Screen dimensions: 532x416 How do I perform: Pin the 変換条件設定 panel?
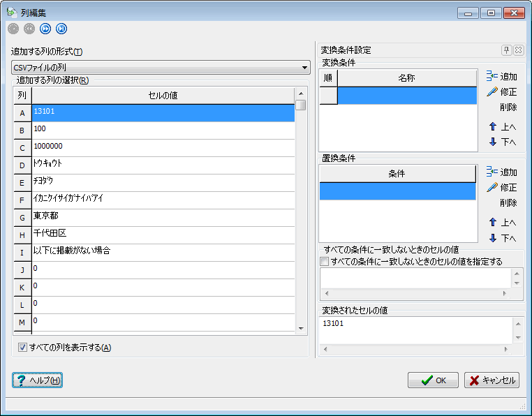506,50
